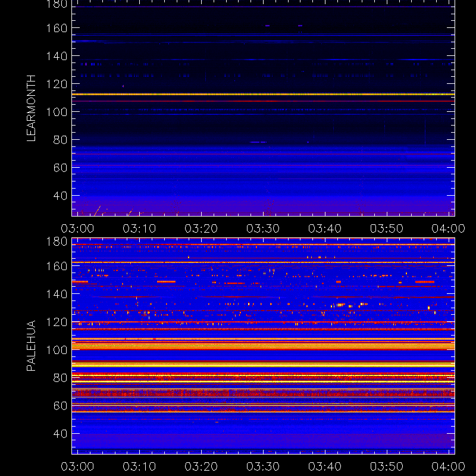Click the 04:00 time label under Palehua plot
The width and height of the screenshot is (476, 476).
point(449,466)
